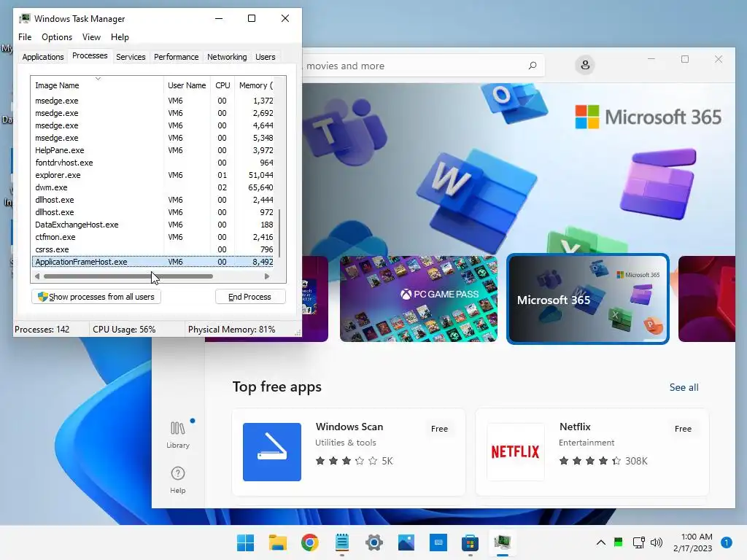Image resolution: width=747 pixels, height=560 pixels.
Task: Open Photos app in taskbar
Action: (x=406, y=542)
